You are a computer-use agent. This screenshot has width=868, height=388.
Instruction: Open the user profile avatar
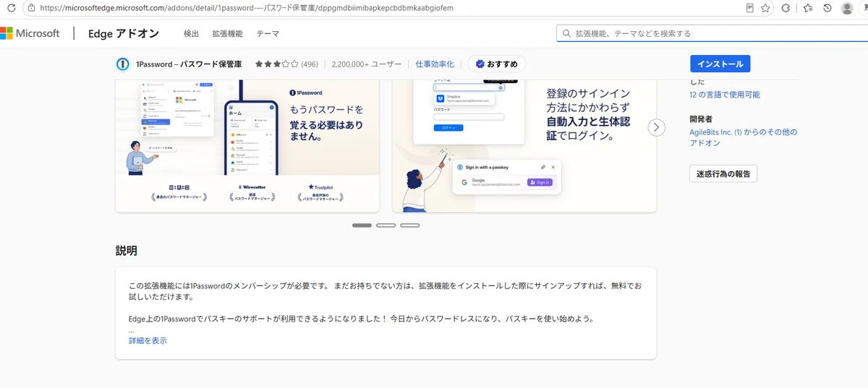[x=847, y=8]
